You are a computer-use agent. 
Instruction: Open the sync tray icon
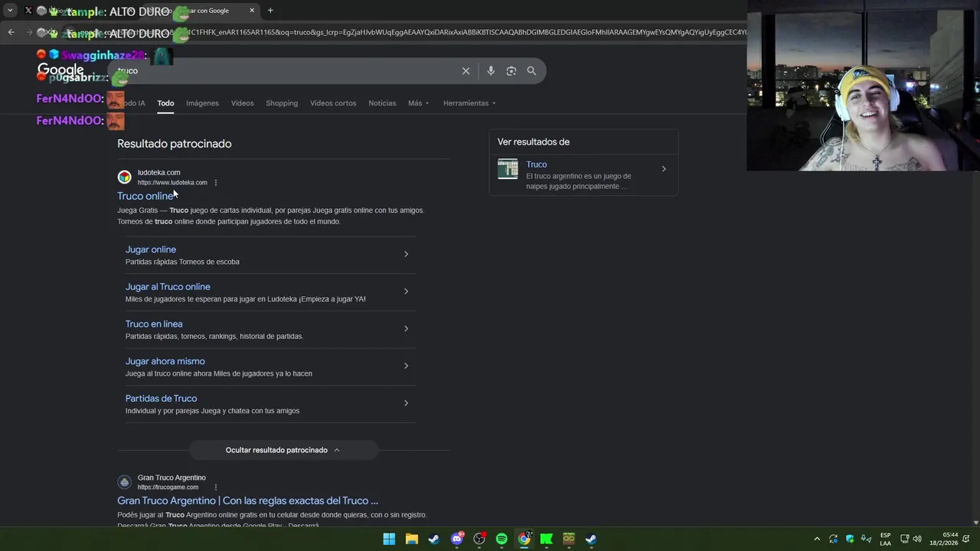click(834, 539)
